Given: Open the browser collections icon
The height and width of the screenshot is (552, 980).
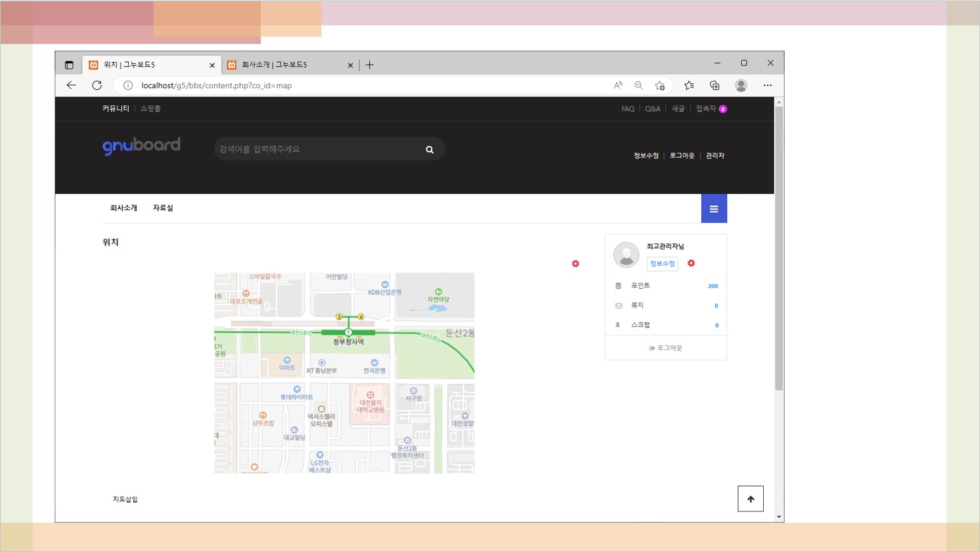Looking at the screenshot, I should click(714, 85).
